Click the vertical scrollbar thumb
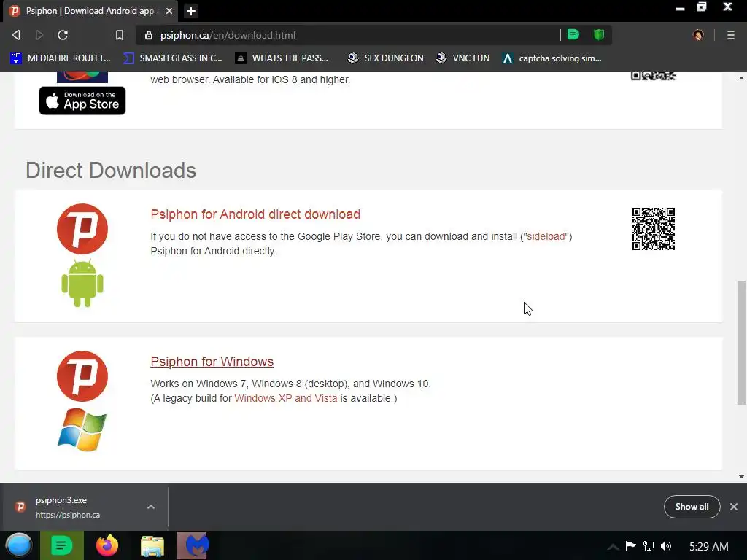The width and height of the screenshot is (747, 560). pyautogui.click(x=741, y=343)
